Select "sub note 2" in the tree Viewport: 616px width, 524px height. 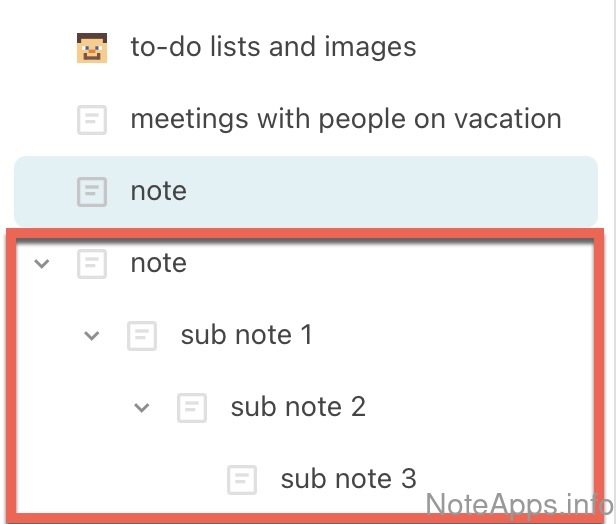click(298, 407)
